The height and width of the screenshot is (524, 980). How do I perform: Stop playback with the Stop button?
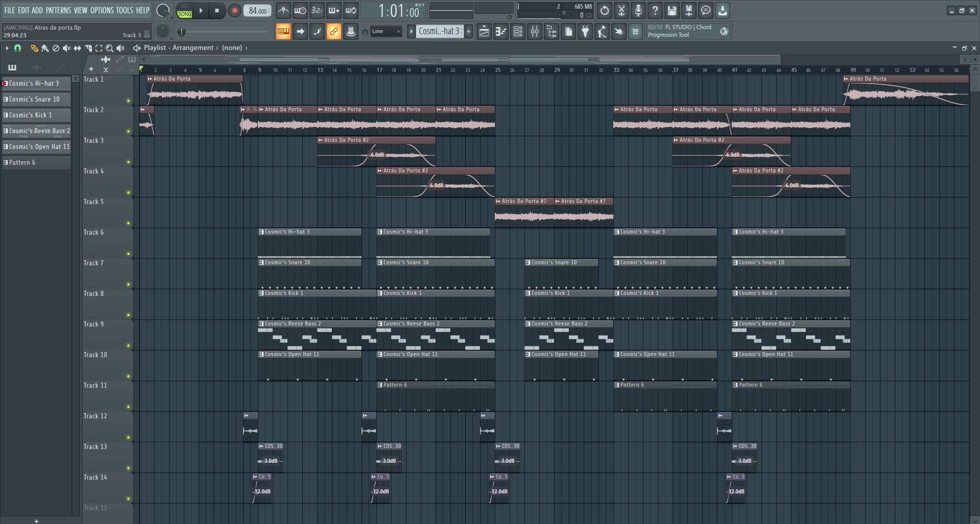coord(217,10)
